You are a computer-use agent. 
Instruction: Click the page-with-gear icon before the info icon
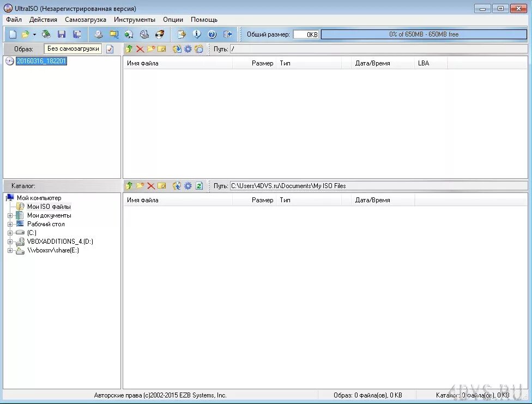[182, 34]
